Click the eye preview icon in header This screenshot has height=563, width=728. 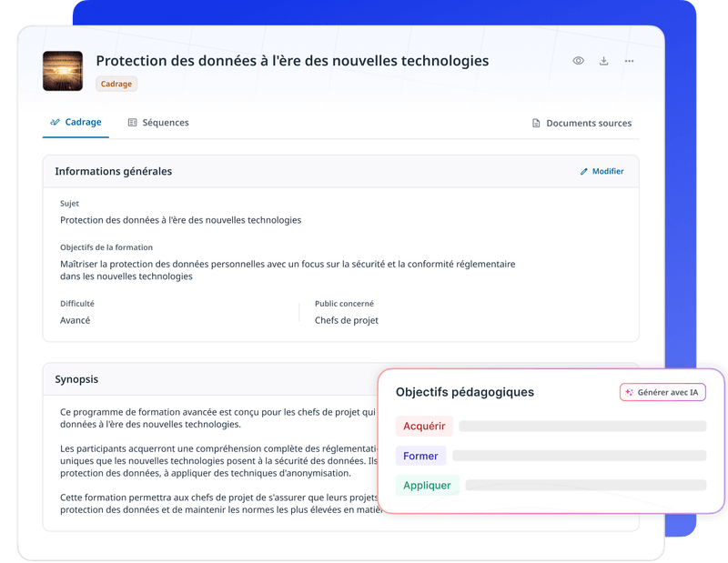[578, 61]
